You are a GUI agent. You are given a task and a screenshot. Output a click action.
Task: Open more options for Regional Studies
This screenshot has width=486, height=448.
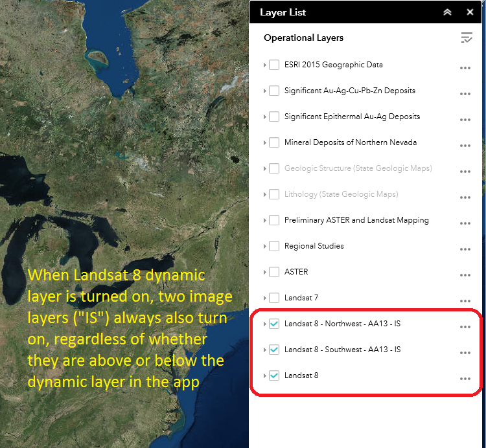(465, 249)
